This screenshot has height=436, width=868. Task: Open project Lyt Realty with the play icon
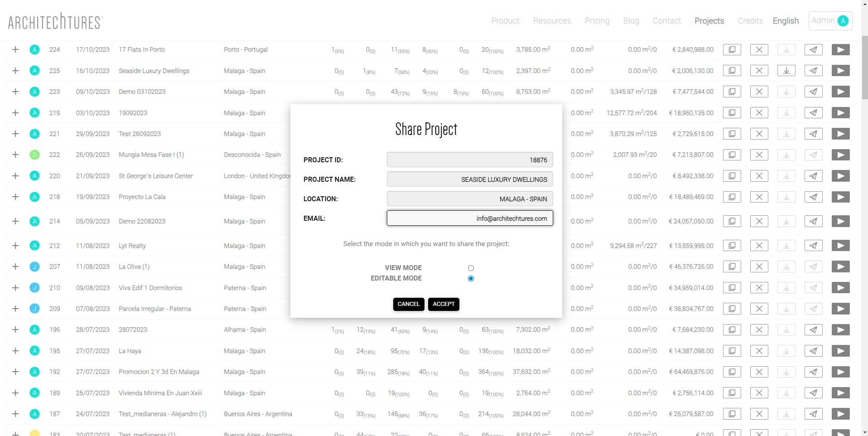(840, 246)
